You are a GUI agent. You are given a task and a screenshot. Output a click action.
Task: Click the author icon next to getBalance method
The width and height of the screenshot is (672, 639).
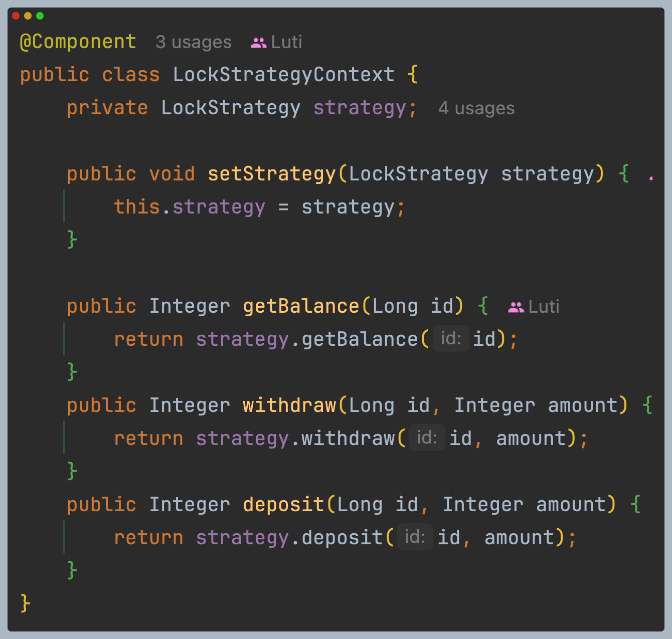[x=516, y=307]
